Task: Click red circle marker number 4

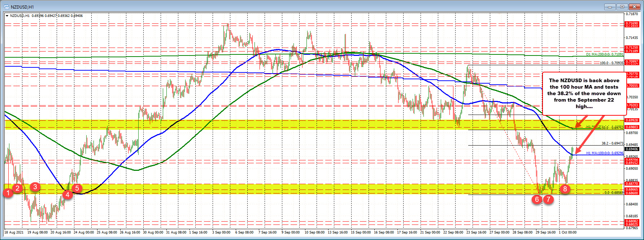Action: tap(67, 195)
